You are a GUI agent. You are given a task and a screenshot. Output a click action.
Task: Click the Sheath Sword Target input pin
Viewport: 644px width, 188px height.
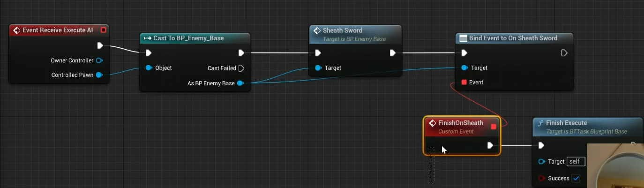tap(318, 68)
